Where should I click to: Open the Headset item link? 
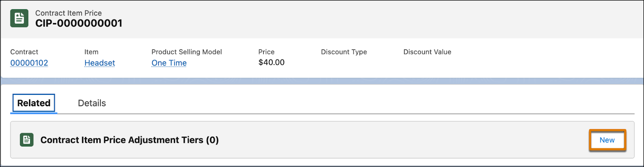pyautogui.click(x=99, y=63)
